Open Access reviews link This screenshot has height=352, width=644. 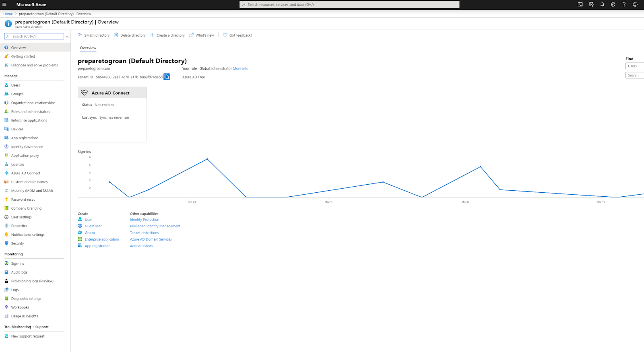(x=142, y=246)
